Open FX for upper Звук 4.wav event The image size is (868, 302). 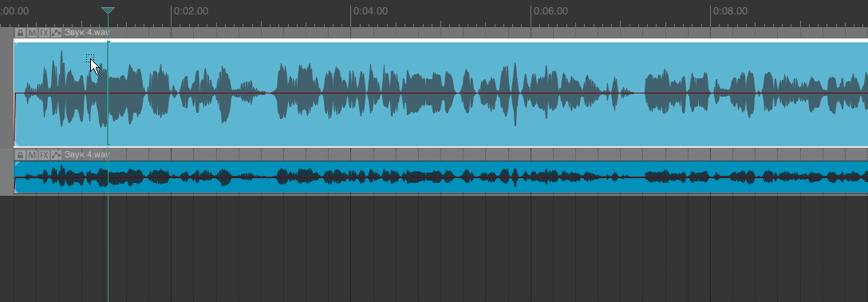44,33
